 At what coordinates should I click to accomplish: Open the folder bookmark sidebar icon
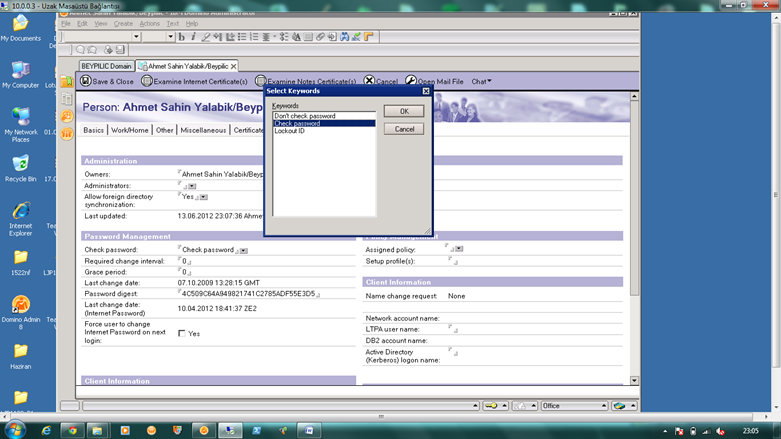[67, 81]
